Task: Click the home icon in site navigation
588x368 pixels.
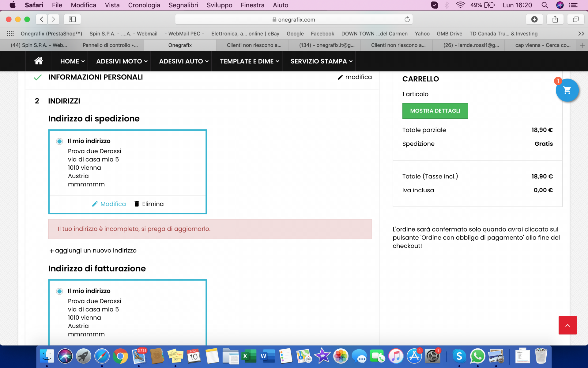Action: click(x=39, y=61)
